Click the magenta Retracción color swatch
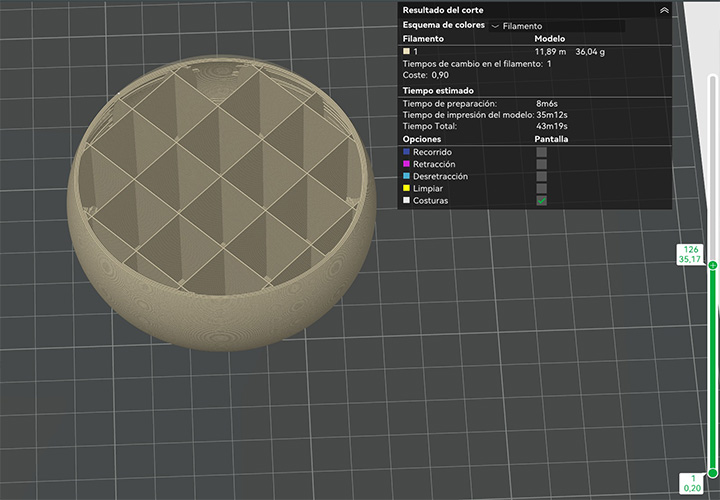 tap(406, 164)
